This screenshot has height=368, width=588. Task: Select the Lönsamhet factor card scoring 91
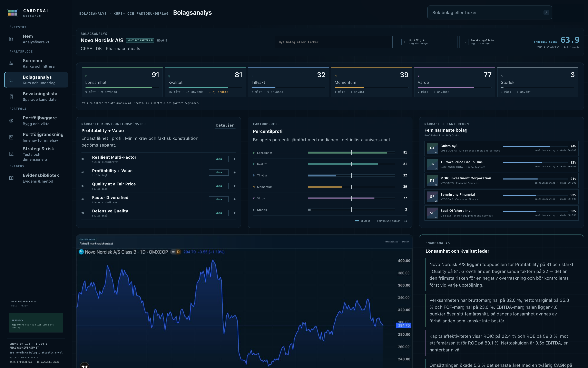click(x=122, y=82)
